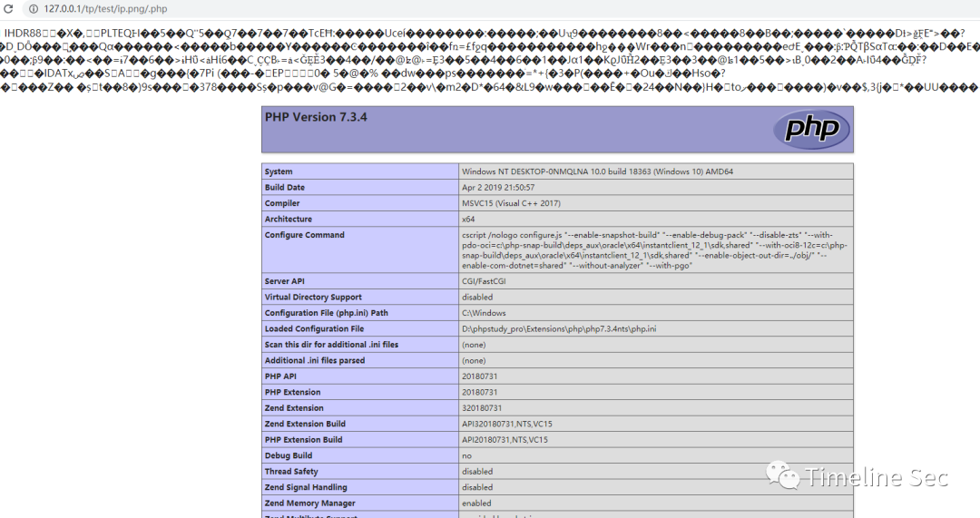980x518 pixels.
Task: Select the "MSVC15 (Visual C++ 2017)" value
Action: [511, 203]
